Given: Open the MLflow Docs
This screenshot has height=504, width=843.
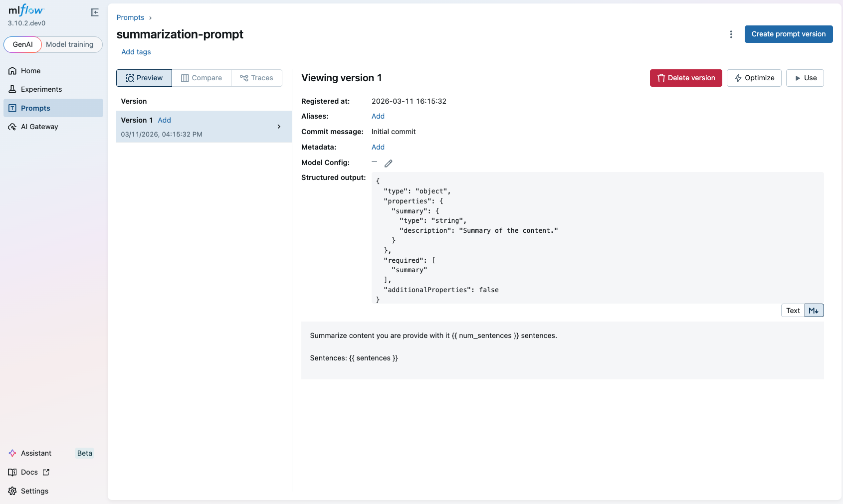Looking at the screenshot, I should click(29, 472).
